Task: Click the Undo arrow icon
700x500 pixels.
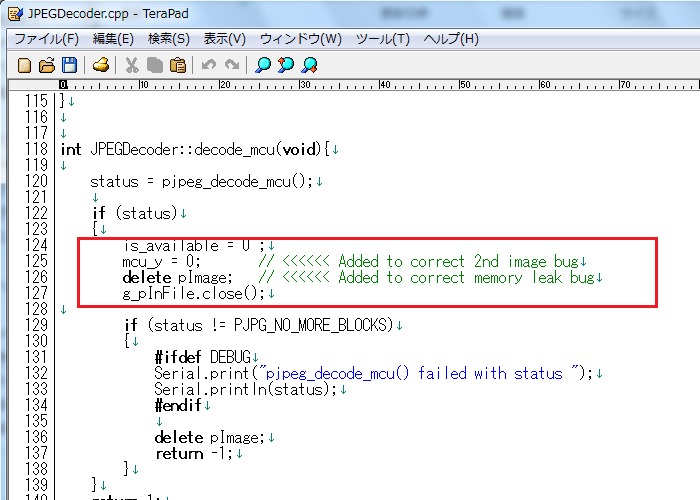Action: (208, 65)
